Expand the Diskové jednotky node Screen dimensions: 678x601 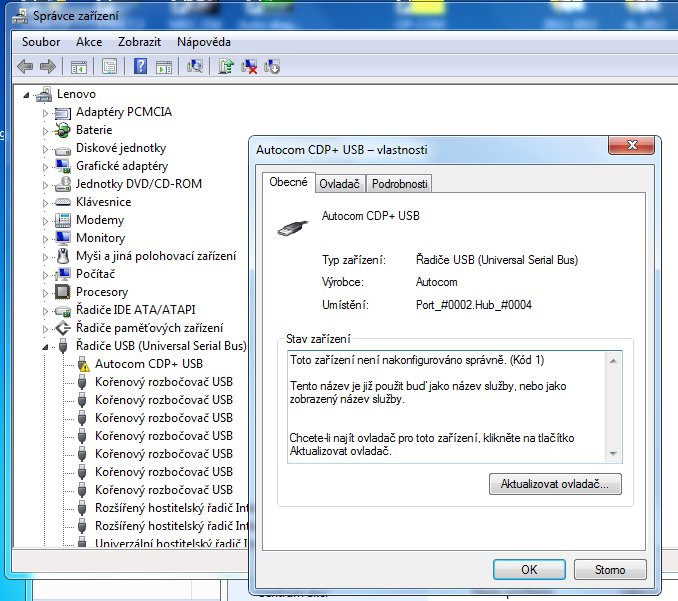click(45, 149)
